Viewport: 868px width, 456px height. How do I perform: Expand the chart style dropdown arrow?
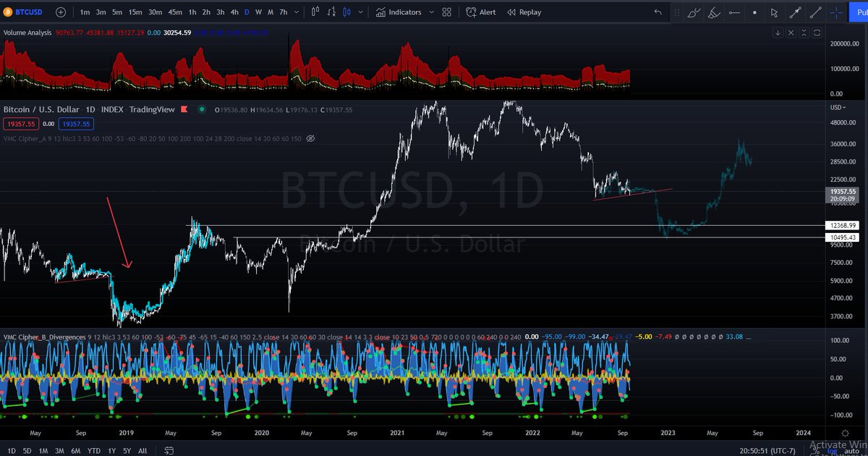click(360, 12)
